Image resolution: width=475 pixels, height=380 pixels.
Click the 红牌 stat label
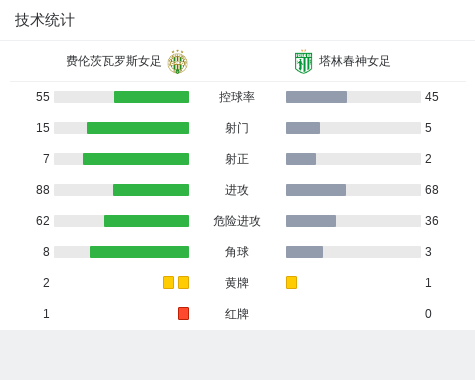click(237, 314)
